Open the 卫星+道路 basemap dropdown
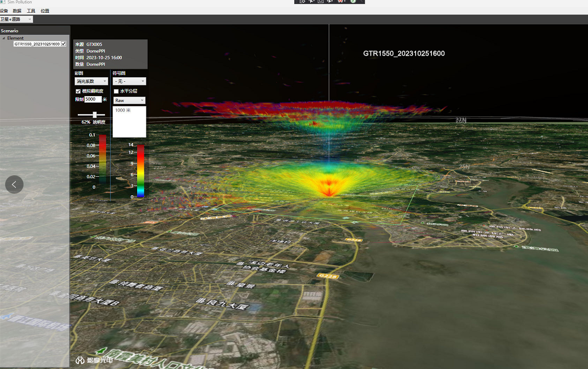588x369 pixels. [x=16, y=19]
